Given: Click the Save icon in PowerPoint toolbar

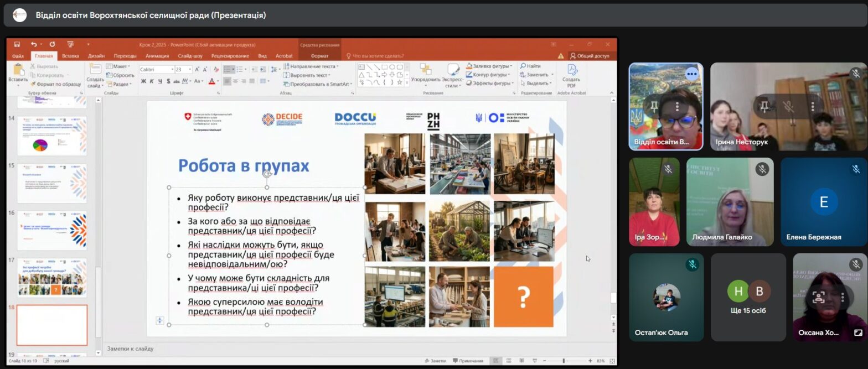Looking at the screenshot, I should [17, 44].
